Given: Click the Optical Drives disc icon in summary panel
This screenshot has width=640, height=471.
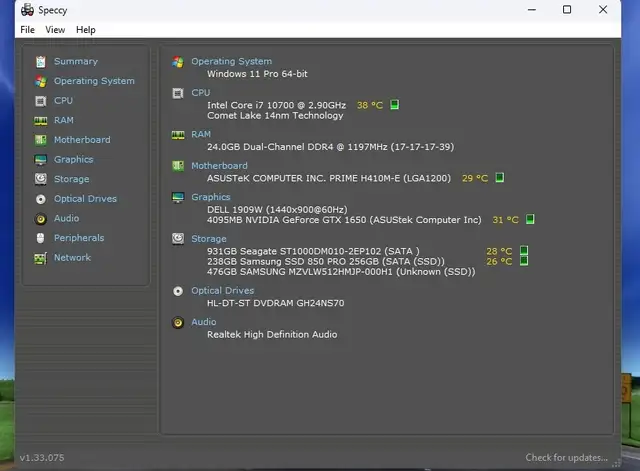Looking at the screenshot, I should tap(178, 291).
